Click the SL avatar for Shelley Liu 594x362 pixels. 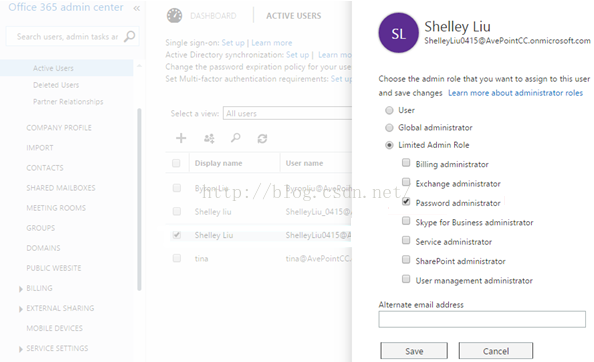click(x=399, y=33)
